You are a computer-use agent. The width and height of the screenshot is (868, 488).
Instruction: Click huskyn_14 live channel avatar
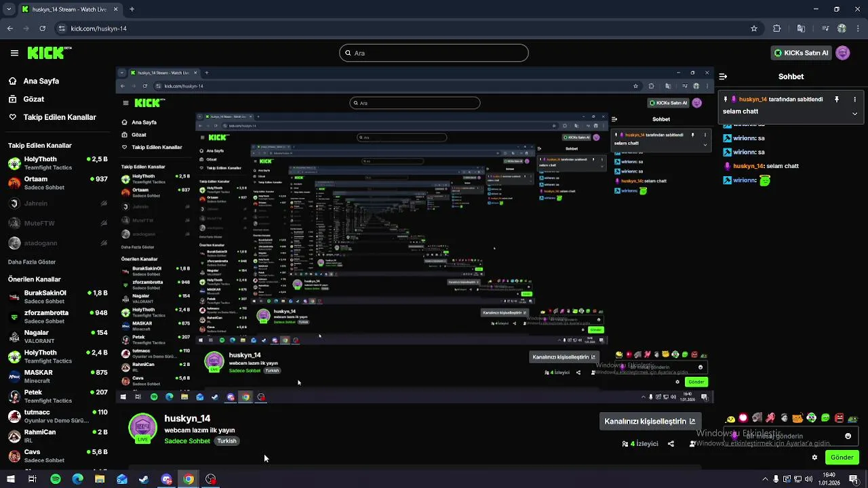pyautogui.click(x=142, y=428)
